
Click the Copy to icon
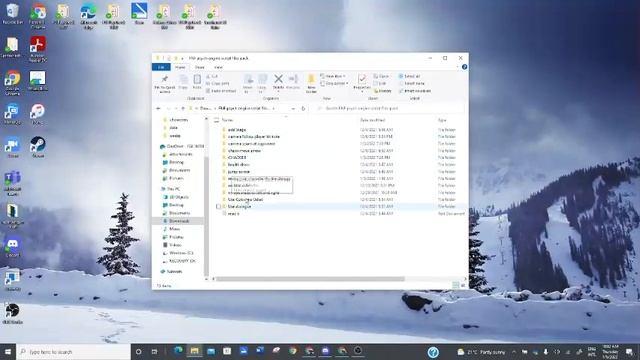pos(262,83)
